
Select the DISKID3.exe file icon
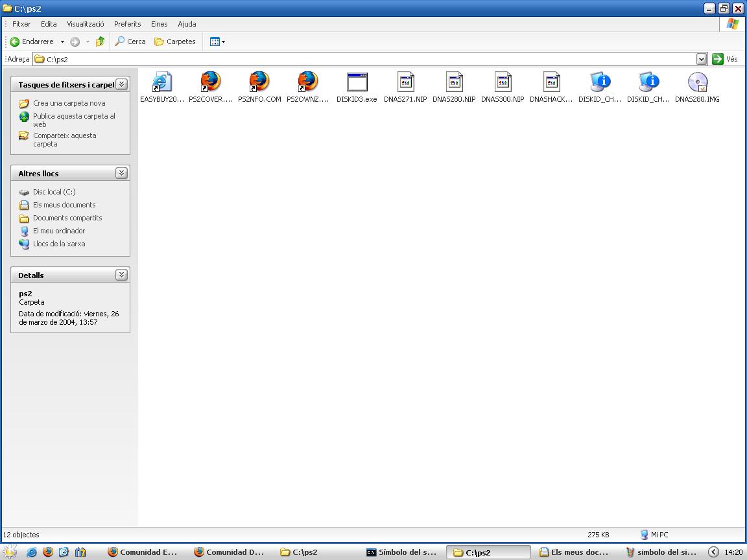click(357, 83)
